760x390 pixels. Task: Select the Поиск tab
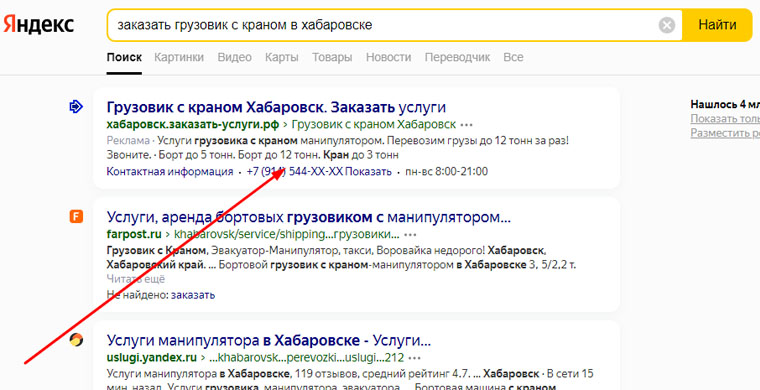click(x=124, y=57)
